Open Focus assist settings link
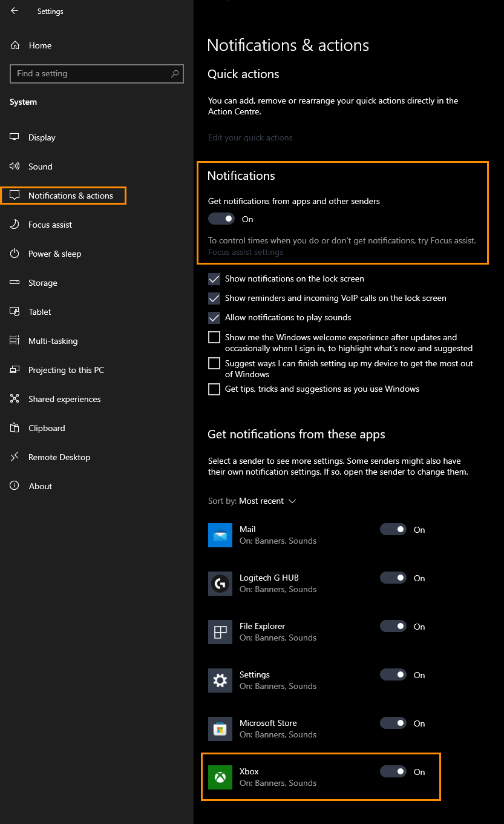The height and width of the screenshot is (824, 504). coord(246,252)
